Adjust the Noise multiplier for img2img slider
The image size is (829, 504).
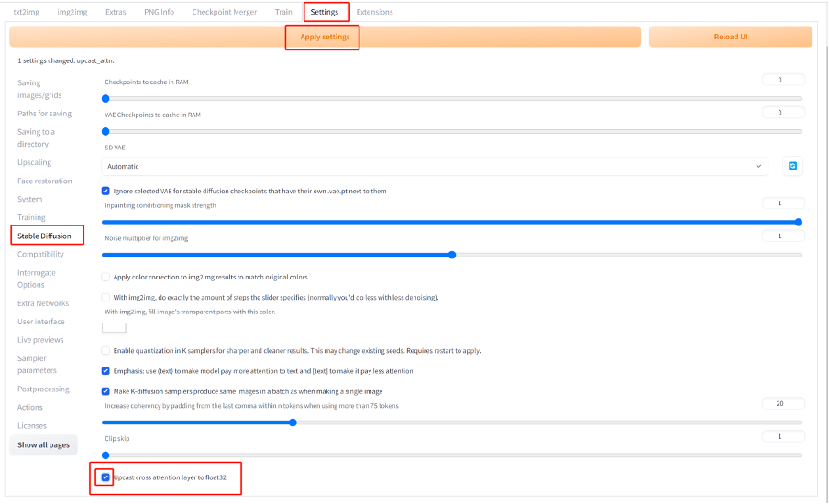click(452, 255)
